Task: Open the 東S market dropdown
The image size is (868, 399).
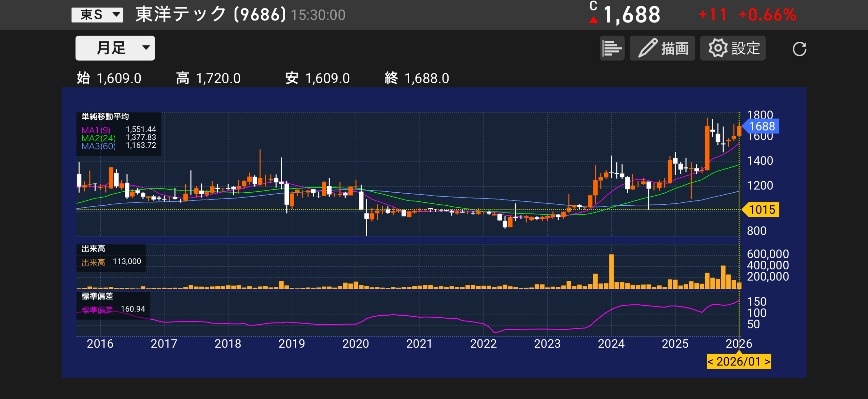Action: click(97, 15)
